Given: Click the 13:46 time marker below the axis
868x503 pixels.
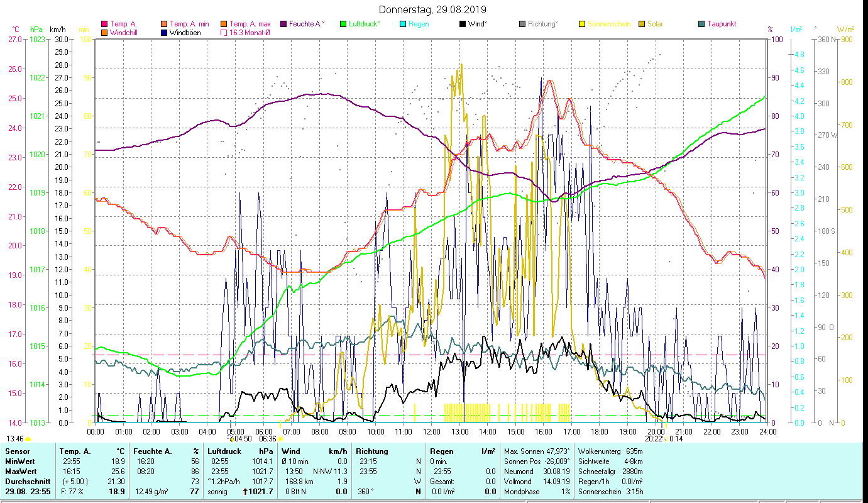Looking at the screenshot, I should tap(16, 439).
